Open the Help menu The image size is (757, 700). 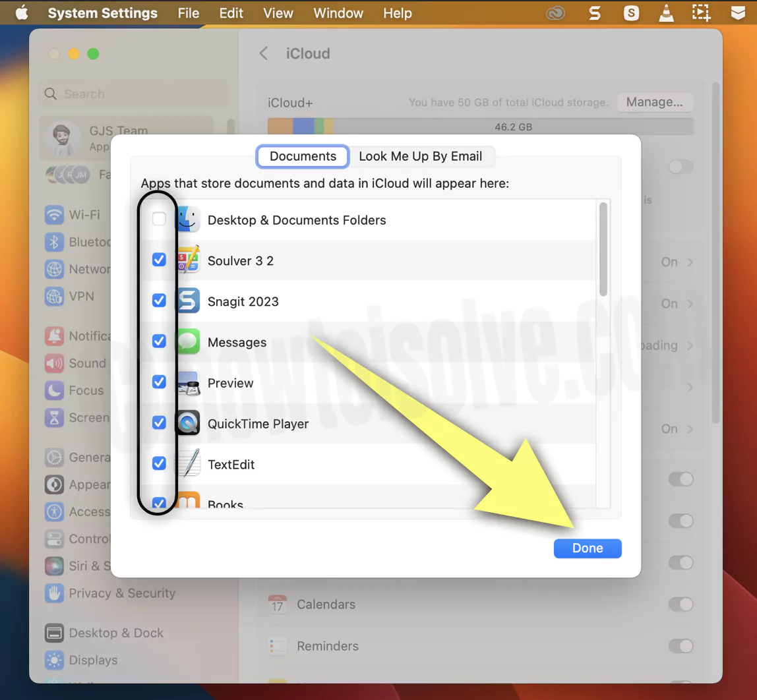[x=398, y=13]
